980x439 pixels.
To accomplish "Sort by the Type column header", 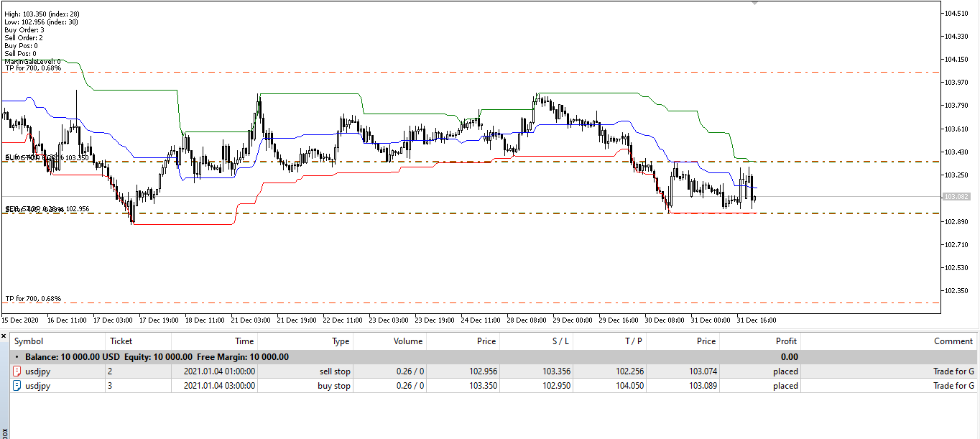I will (340, 341).
